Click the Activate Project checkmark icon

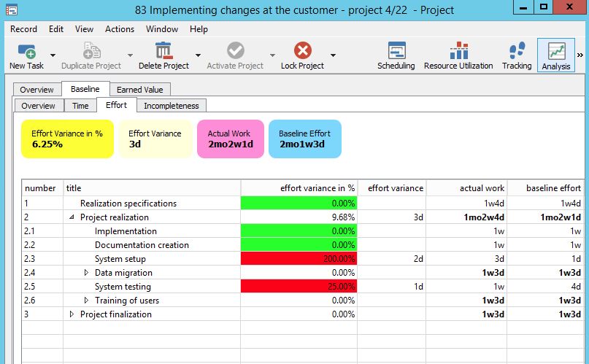tap(235, 51)
